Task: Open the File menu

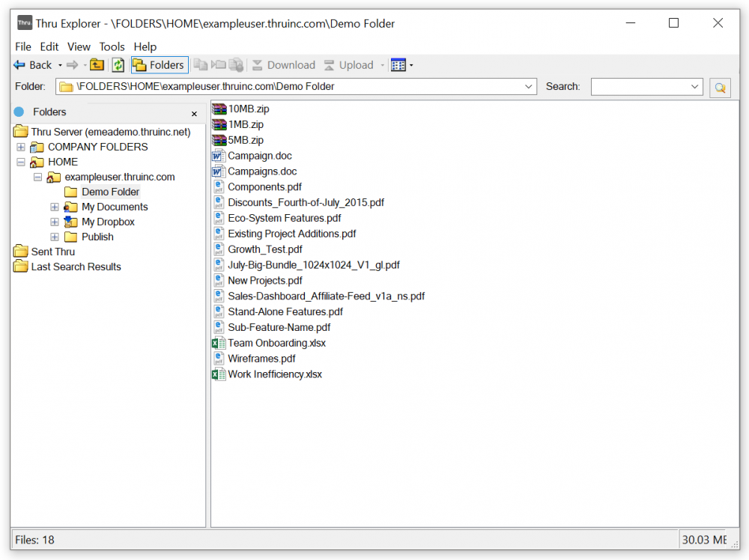Action: pos(23,46)
